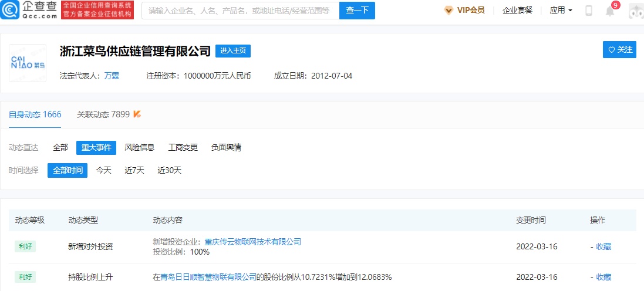This screenshot has height=291, width=644.
Task: Click the VIP会员 diamond icon
Action: tap(449, 10)
